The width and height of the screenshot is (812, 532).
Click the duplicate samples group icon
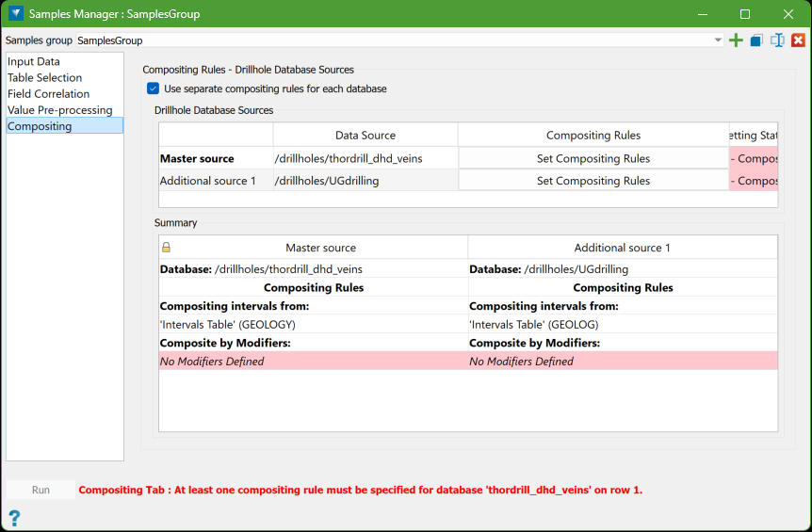click(756, 40)
